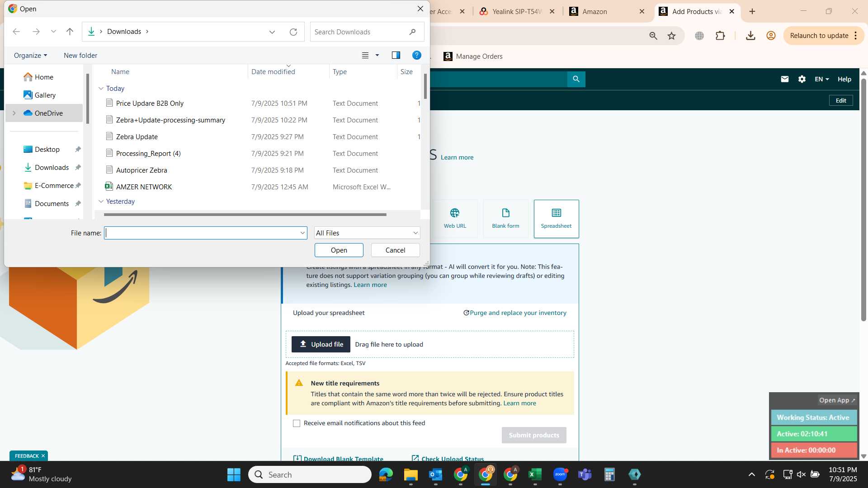This screenshot has width=868, height=488.
Task: Click Seller Central search magnifier button
Action: click(x=576, y=79)
